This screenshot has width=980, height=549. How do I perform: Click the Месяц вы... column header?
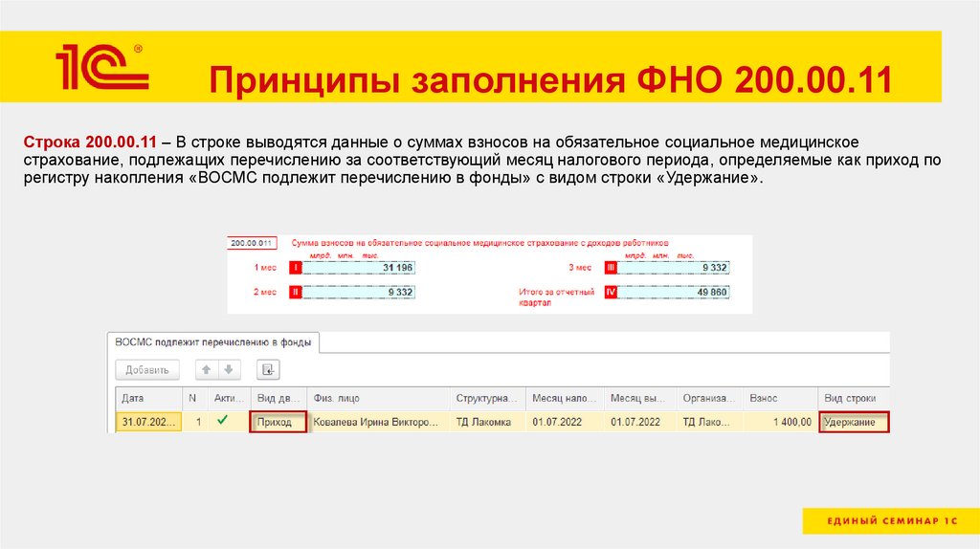[x=640, y=398]
